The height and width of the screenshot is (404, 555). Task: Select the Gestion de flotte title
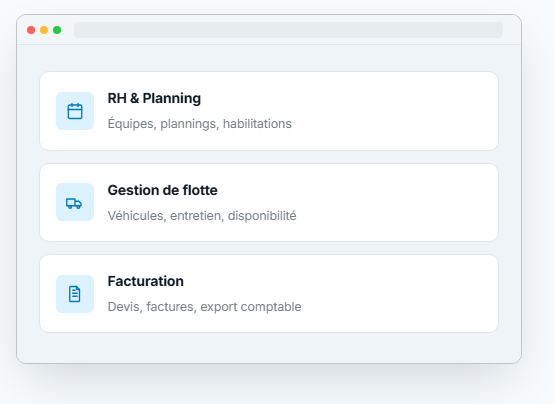pos(162,190)
